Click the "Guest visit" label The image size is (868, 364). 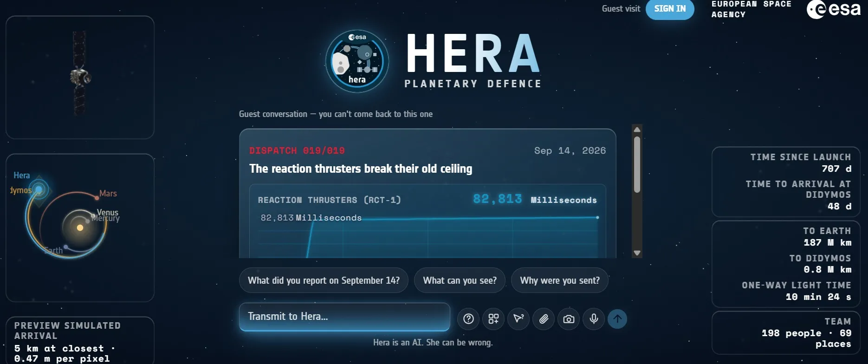(621, 8)
